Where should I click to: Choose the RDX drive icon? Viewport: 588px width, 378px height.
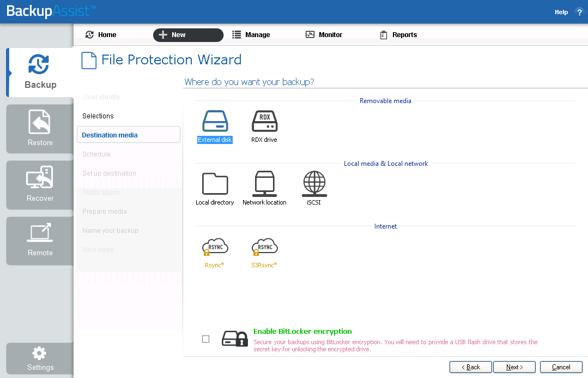tap(264, 121)
